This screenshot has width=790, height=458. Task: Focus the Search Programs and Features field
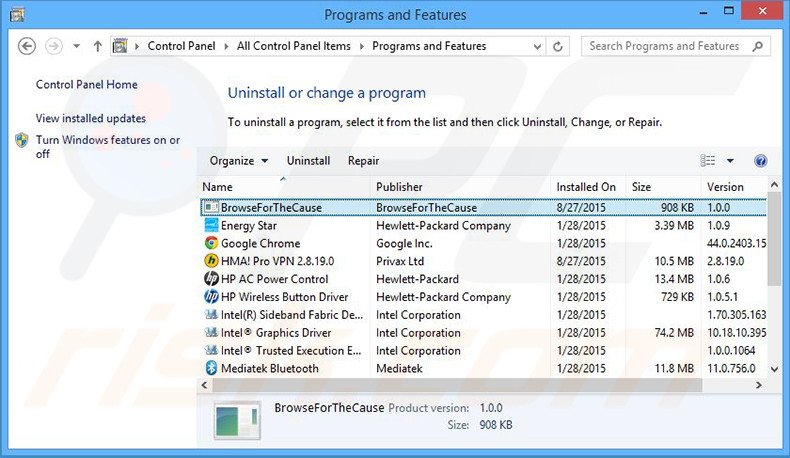coord(676,46)
